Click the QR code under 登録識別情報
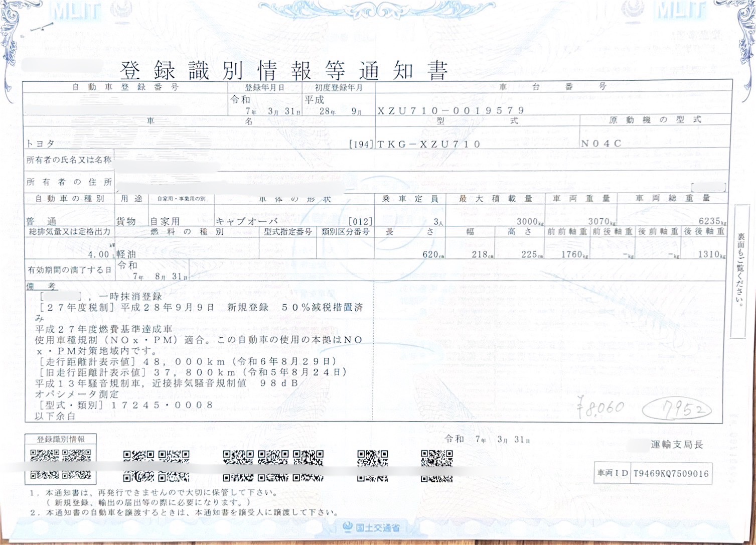 click(61, 464)
